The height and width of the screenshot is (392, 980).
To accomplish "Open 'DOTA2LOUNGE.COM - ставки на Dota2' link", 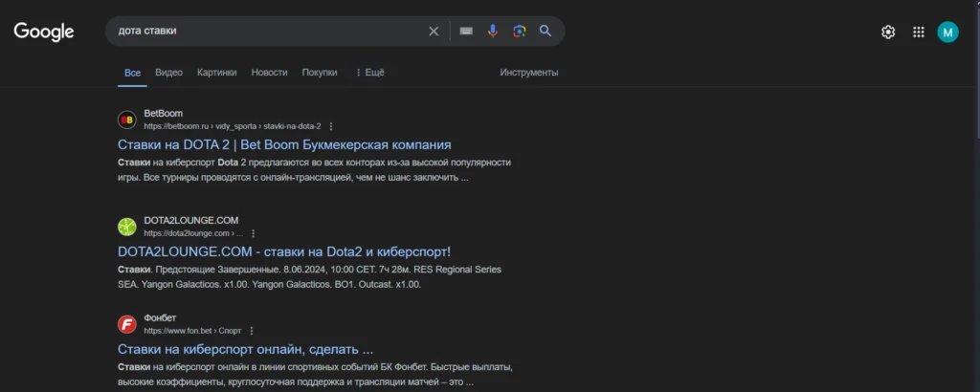I will [x=284, y=251].
